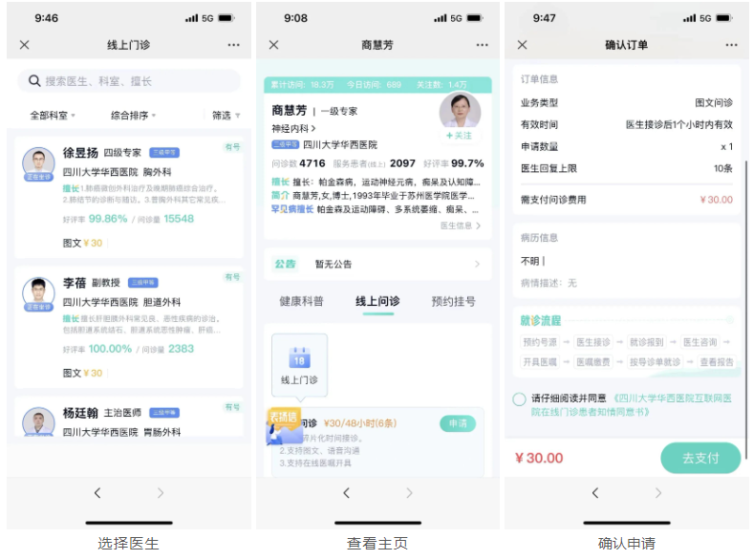Tap 徐昱扬 doctor avatar
This screenshot has width=753, height=560.
pyautogui.click(x=38, y=163)
